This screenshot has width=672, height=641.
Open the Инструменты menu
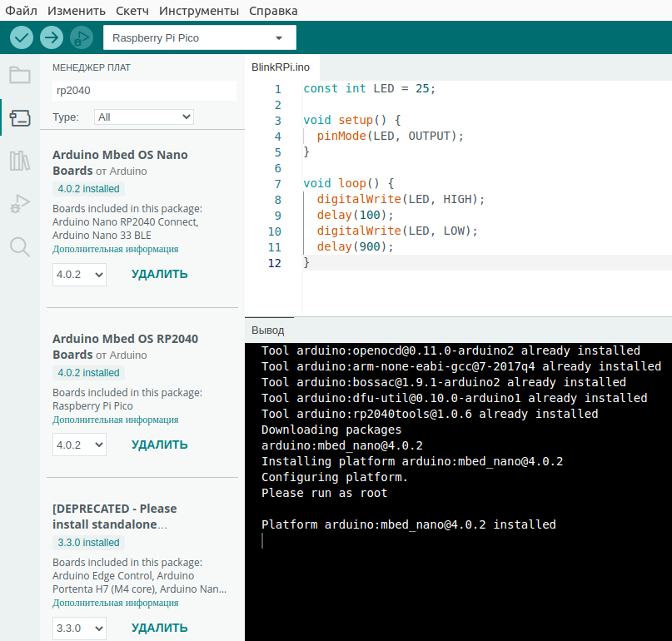(x=199, y=11)
